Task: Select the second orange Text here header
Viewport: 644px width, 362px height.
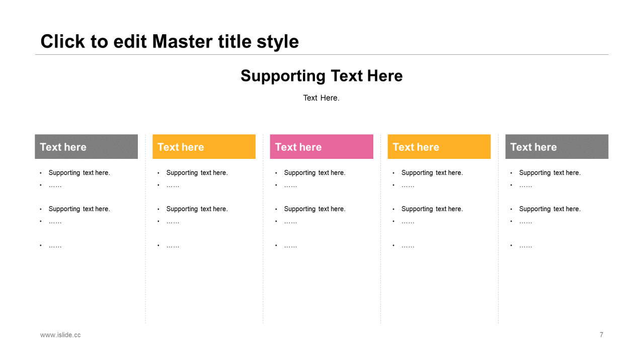Action: click(x=439, y=147)
